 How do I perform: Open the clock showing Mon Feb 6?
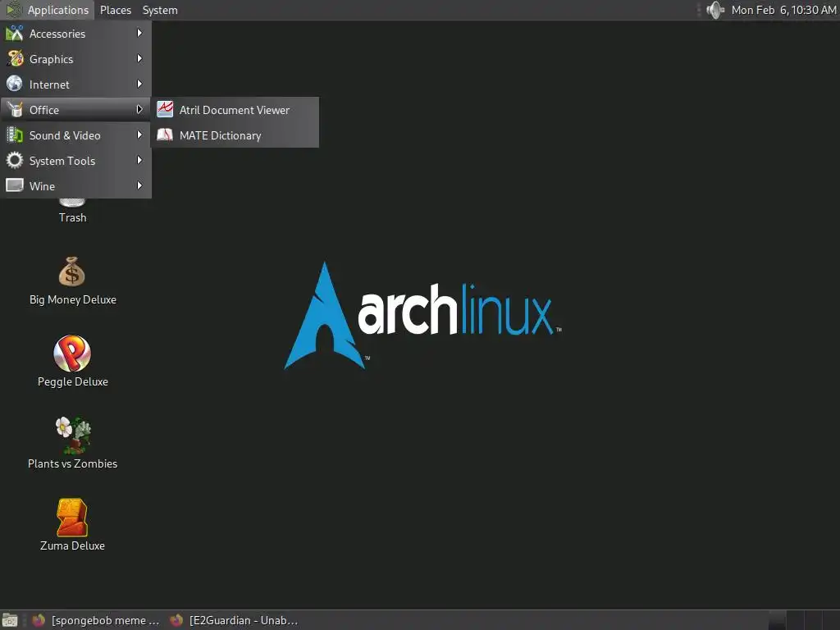pos(783,10)
